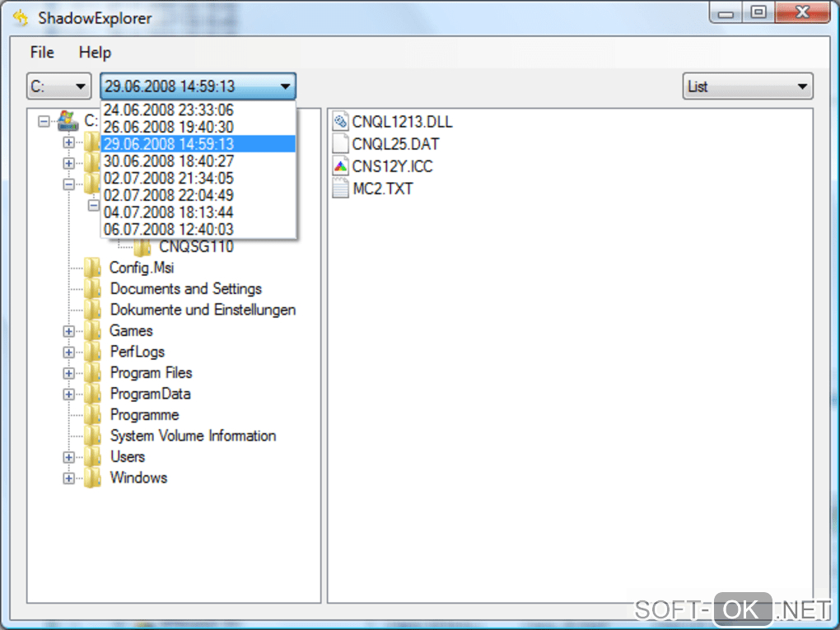Click the Dokumente und Einstellungen folder icon
This screenshot has height=630, width=840.
coord(93,310)
